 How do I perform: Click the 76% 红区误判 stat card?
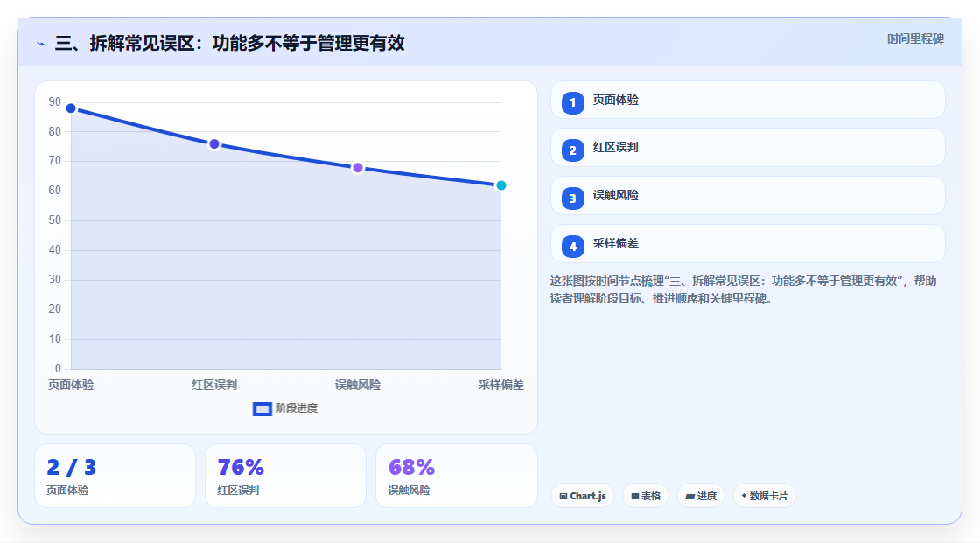click(285, 476)
